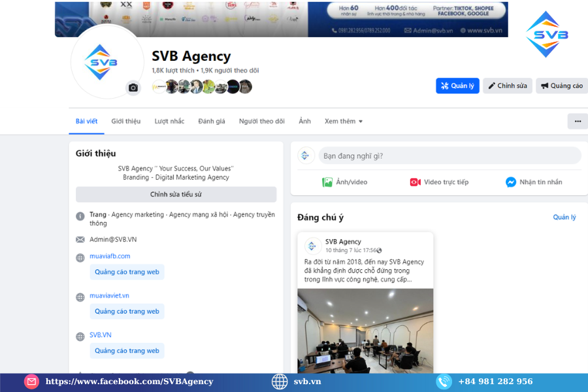Click the Giới thiệu section heading

point(95,154)
